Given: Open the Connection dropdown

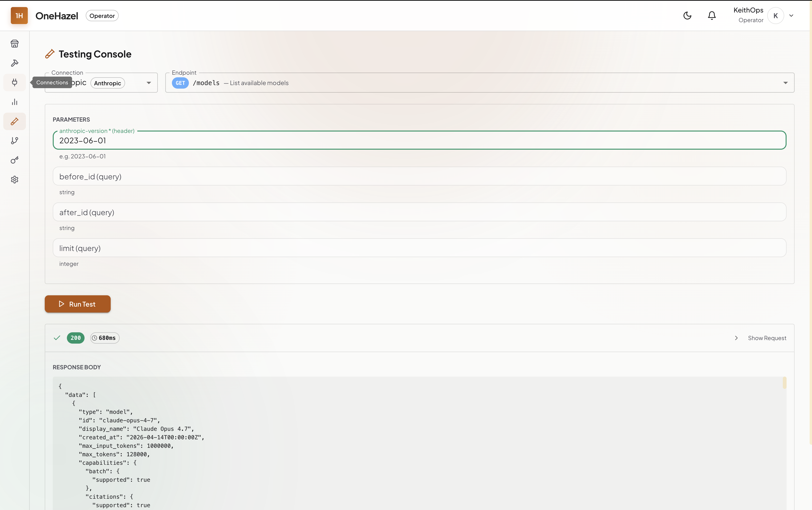Looking at the screenshot, I should [101, 83].
